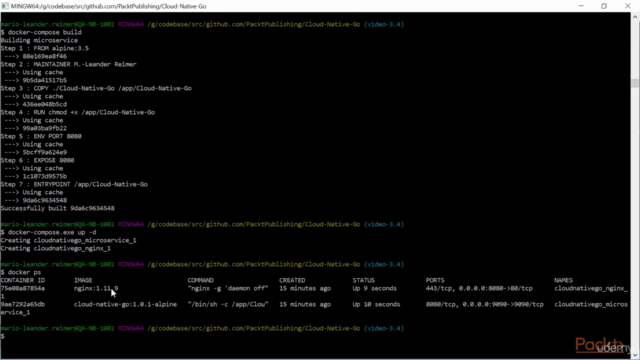
Task: Click 'Step 7 : ENTRYPOINT' line
Action: click(x=74, y=184)
